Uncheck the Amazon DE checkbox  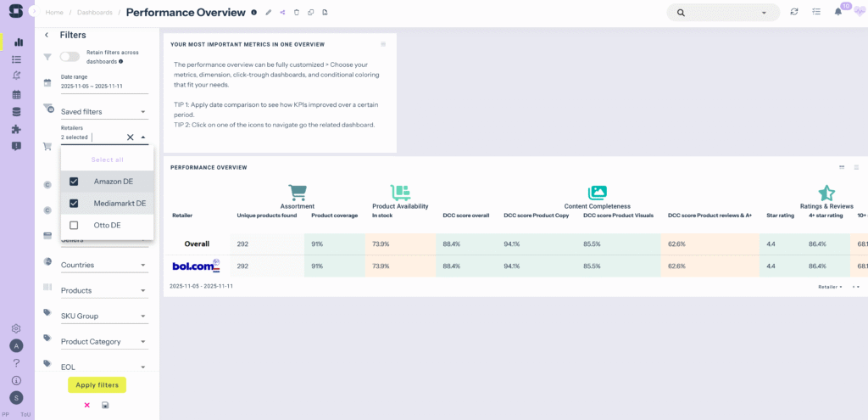pyautogui.click(x=74, y=182)
